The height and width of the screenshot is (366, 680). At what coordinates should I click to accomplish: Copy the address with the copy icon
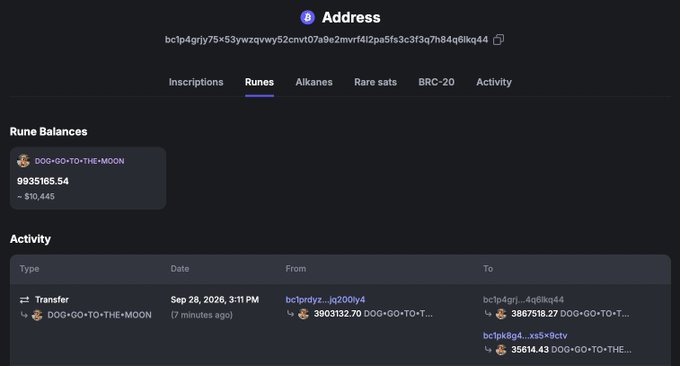coord(498,39)
